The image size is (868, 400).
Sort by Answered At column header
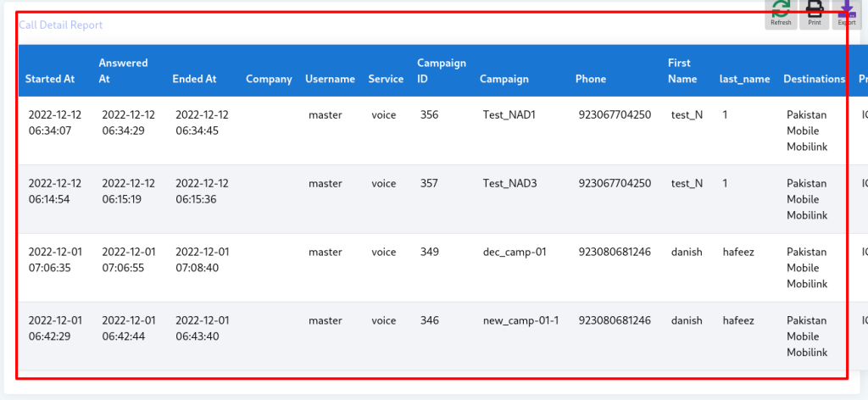(123, 70)
